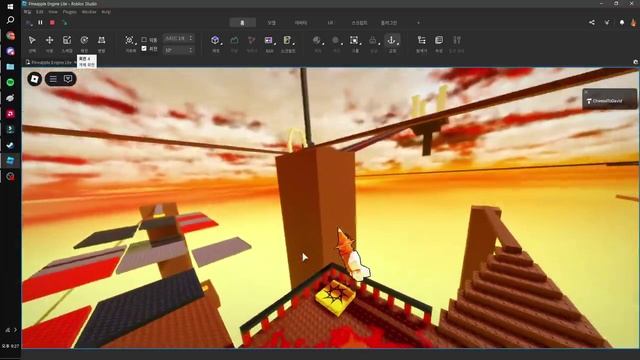Add a custom tab with plus button
This screenshot has width=640, height=360.
coord(418,23)
